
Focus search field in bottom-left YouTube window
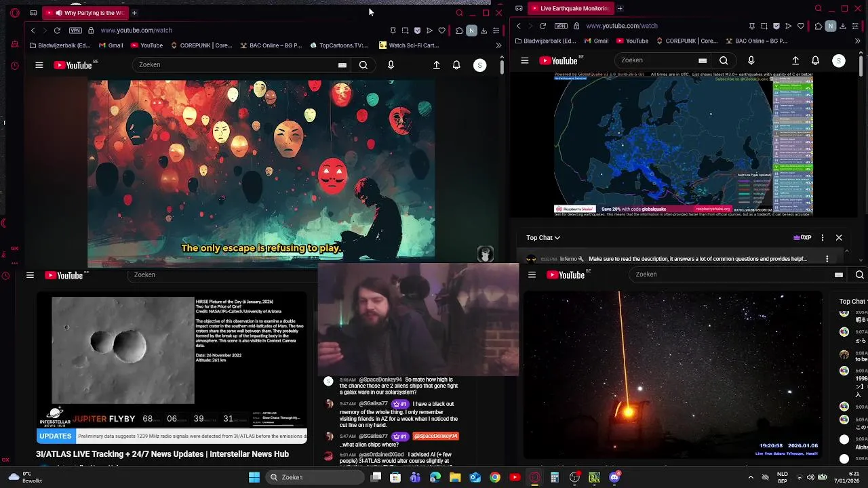coord(224,275)
